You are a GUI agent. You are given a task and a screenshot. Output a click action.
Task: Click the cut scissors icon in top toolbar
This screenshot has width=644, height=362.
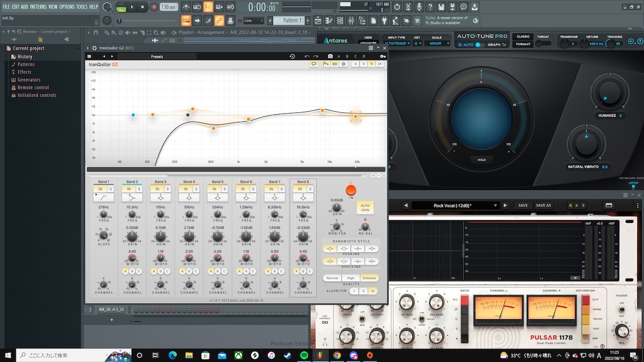tap(408, 7)
